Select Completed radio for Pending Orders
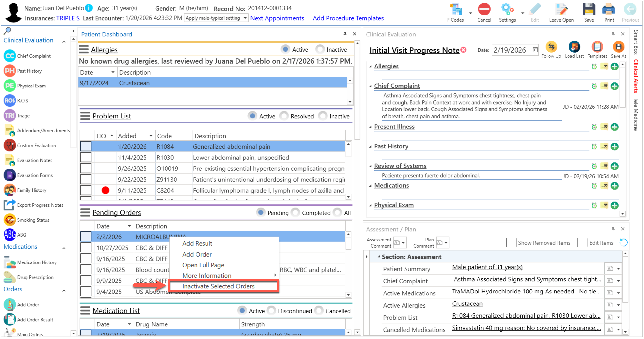This screenshot has height=339, width=644. pyautogui.click(x=296, y=213)
